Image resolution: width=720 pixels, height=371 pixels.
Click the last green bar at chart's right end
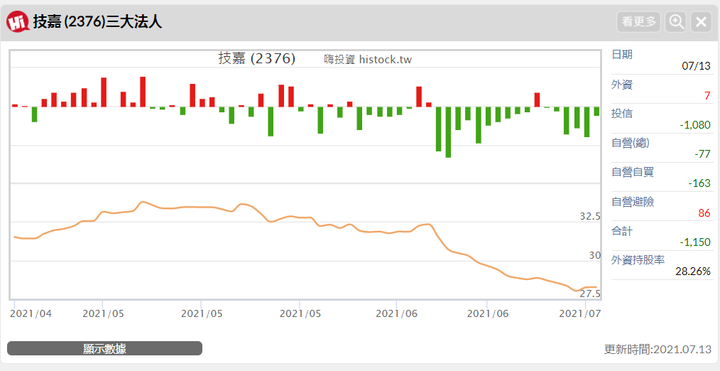pyautogui.click(x=596, y=111)
